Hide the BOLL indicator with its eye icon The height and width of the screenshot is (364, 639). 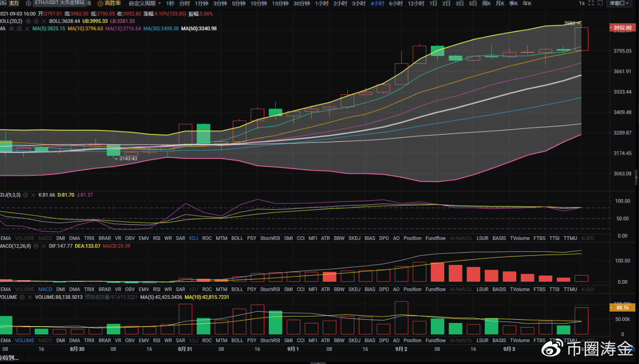(x=28, y=21)
